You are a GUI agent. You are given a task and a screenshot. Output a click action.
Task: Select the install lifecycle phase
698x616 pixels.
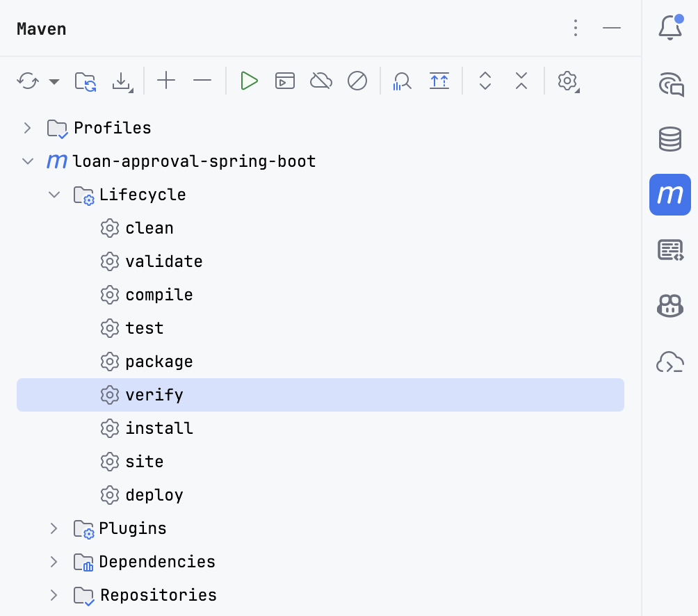[x=320, y=428]
